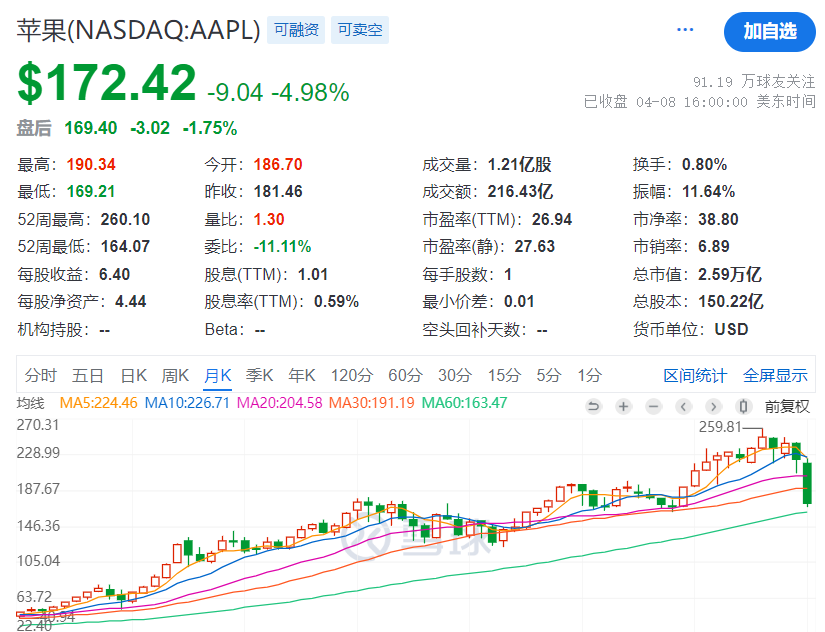Select the 30分 interval tab
The height and width of the screenshot is (632, 825).
pyautogui.click(x=455, y=376)
